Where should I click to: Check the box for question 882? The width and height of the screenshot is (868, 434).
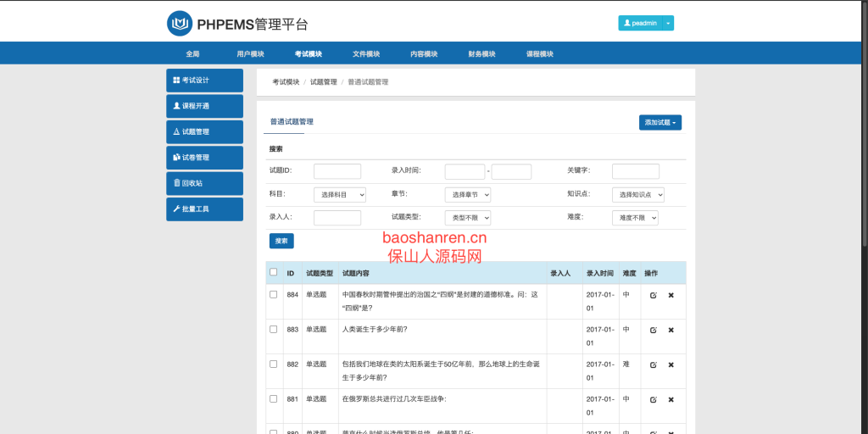pos(273,364)
